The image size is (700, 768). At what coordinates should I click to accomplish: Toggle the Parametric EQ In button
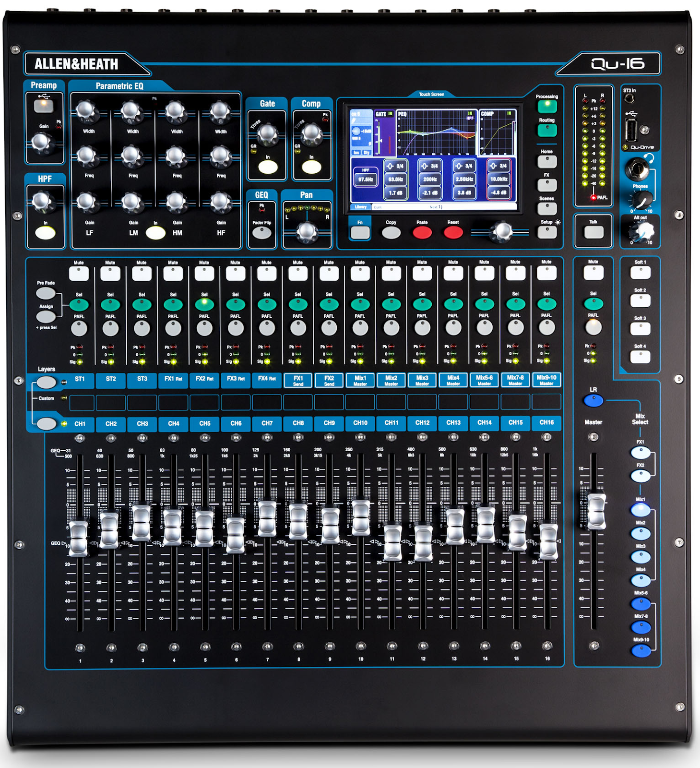(155, 233)
